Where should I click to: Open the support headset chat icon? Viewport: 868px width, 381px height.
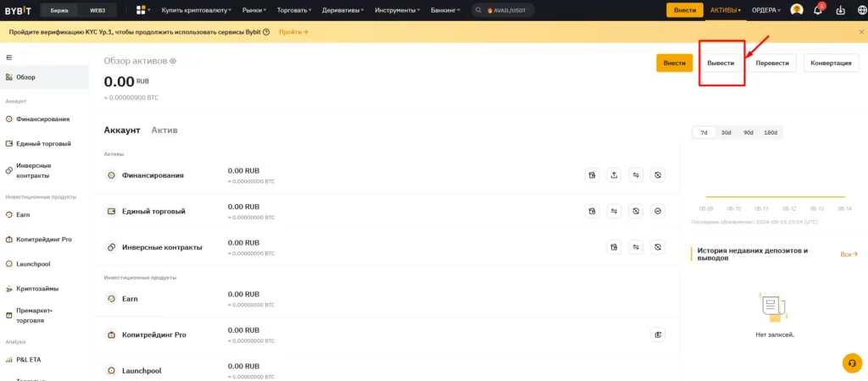tap(852, 362)
